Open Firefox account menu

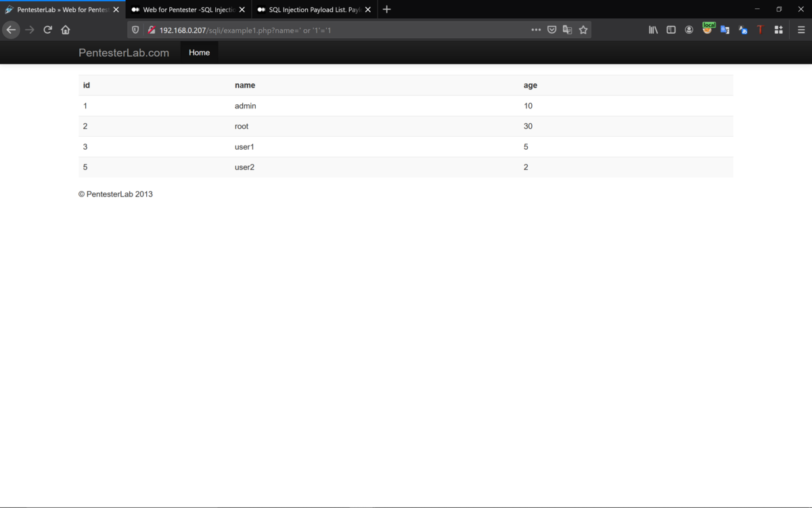click(689, 30)
